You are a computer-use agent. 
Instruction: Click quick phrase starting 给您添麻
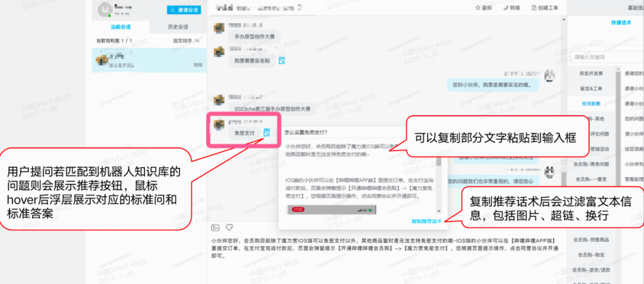coord(634,149)
